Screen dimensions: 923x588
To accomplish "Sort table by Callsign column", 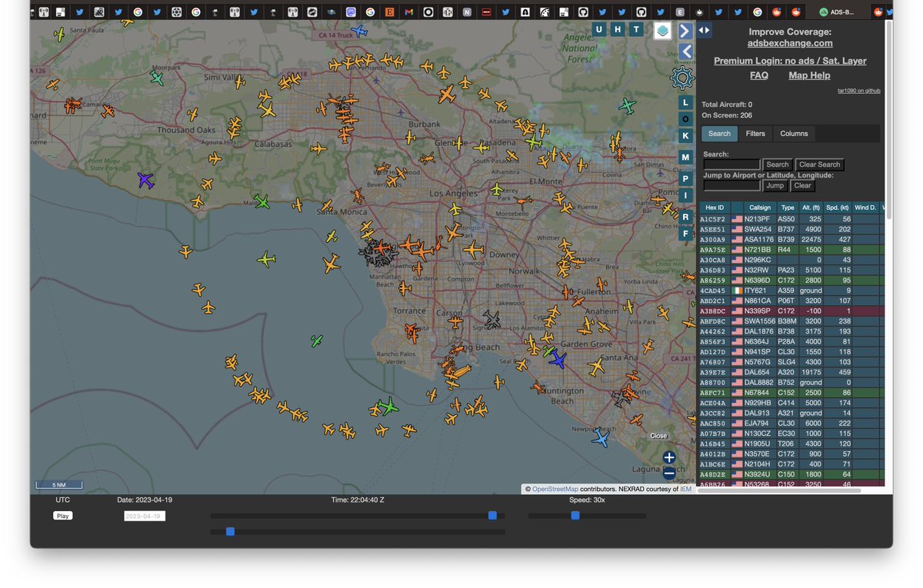I will click(760, 208).
